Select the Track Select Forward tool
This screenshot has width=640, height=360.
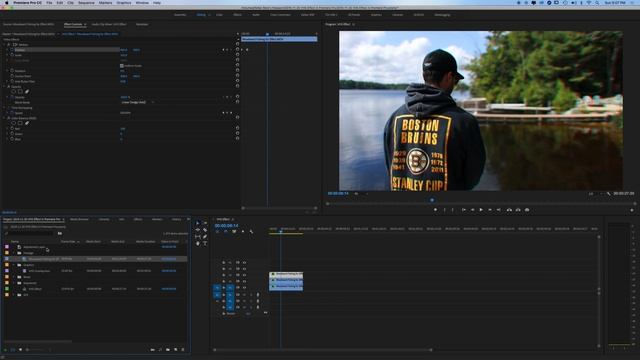pos(205,223)
